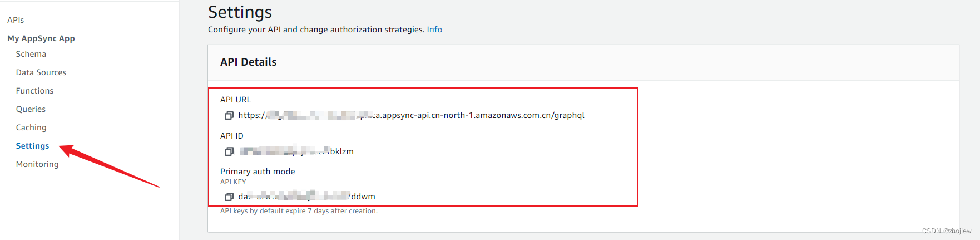Open Functions in the sidebar
Viewport: 980px width, 240px height.
pyautogui.click(x=35, y=91)
